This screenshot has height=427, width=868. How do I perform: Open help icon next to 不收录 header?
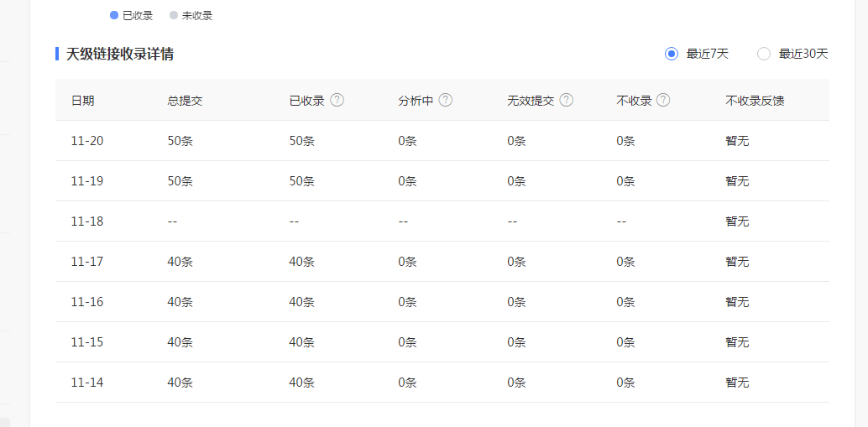click(663, 100)
